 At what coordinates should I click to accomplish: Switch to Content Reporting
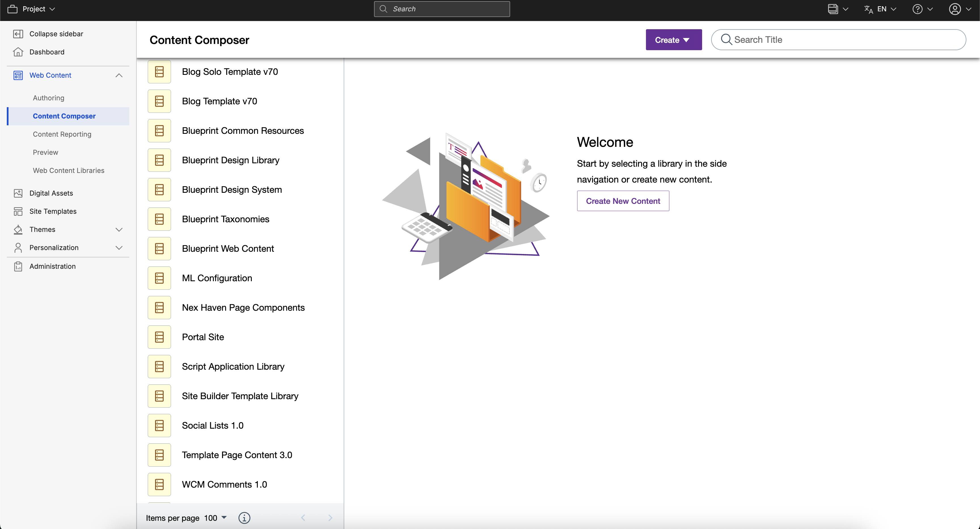pos(62,134)
